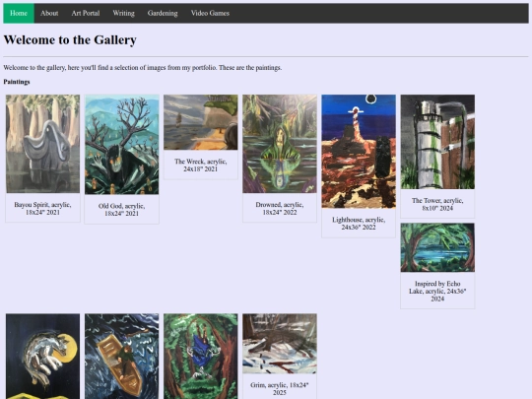Go to the About page
Viewport: 532px width, 399px height.
(x=49, y=13)
